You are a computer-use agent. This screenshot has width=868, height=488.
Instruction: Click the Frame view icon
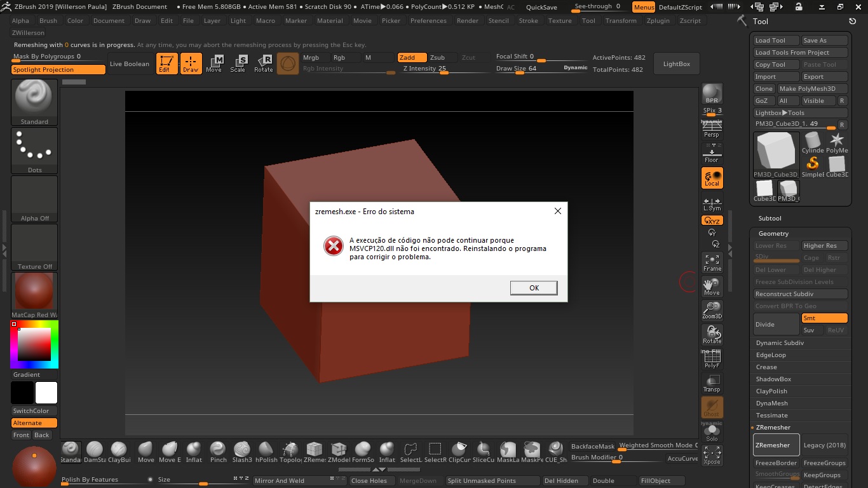coord(712,262)
